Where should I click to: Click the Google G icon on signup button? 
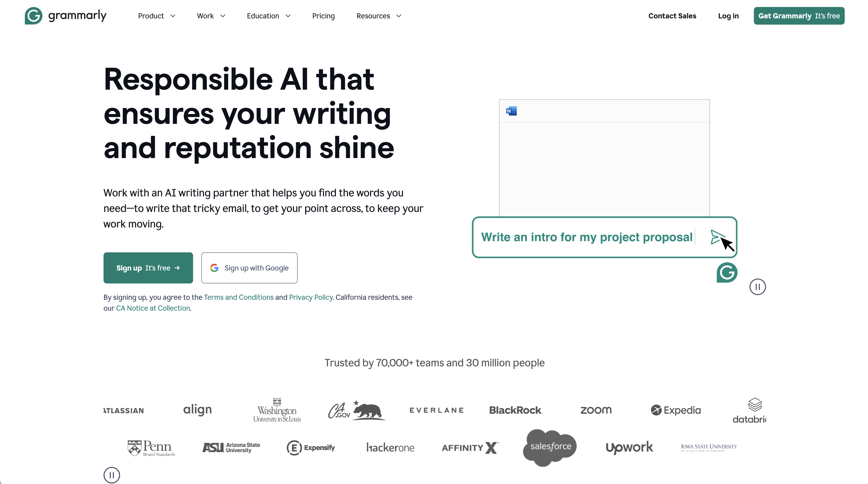pos(215,268)
